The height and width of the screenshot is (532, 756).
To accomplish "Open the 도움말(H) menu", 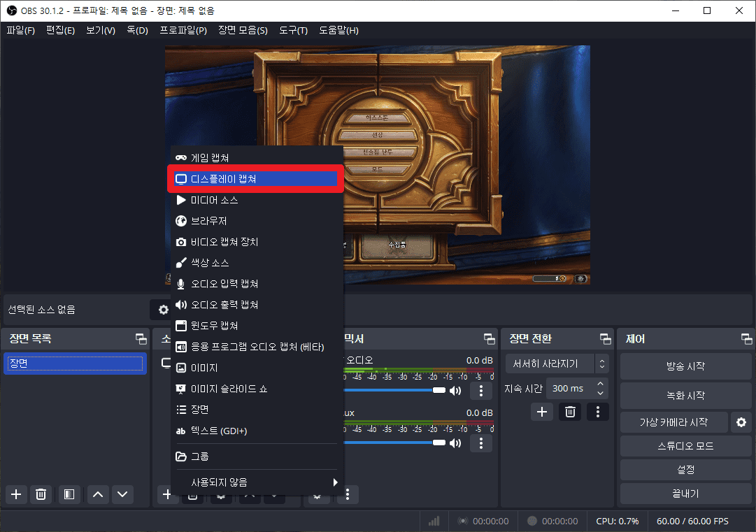I will click(338, 30).
